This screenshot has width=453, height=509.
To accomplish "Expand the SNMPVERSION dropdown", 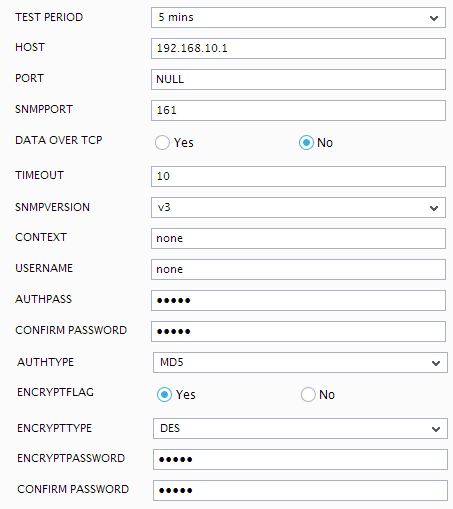I will [x=298, y=207].
